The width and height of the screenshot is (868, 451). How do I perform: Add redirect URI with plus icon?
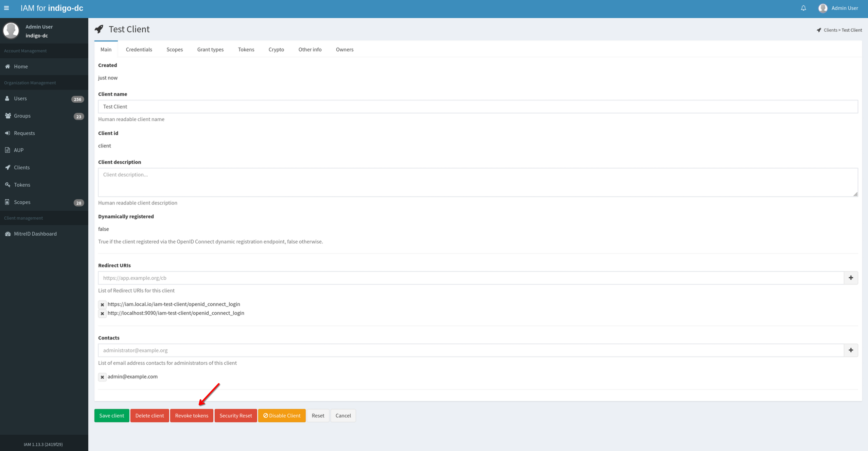point(850,278)
